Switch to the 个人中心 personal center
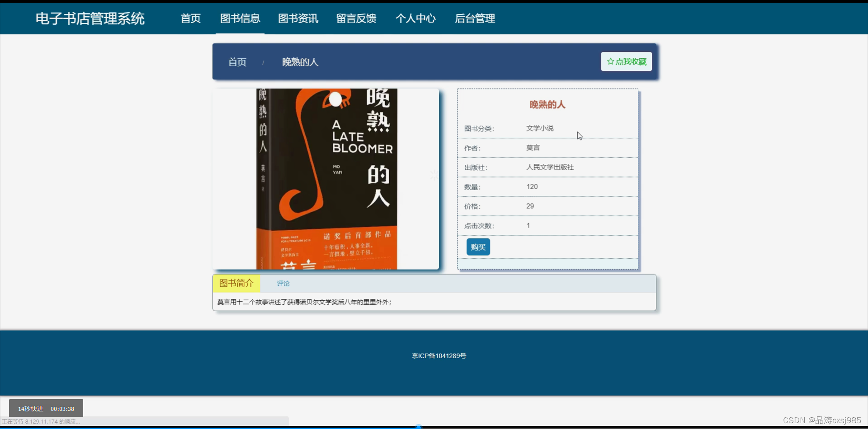The image size is (868, 429). click(x=415, y=19)
